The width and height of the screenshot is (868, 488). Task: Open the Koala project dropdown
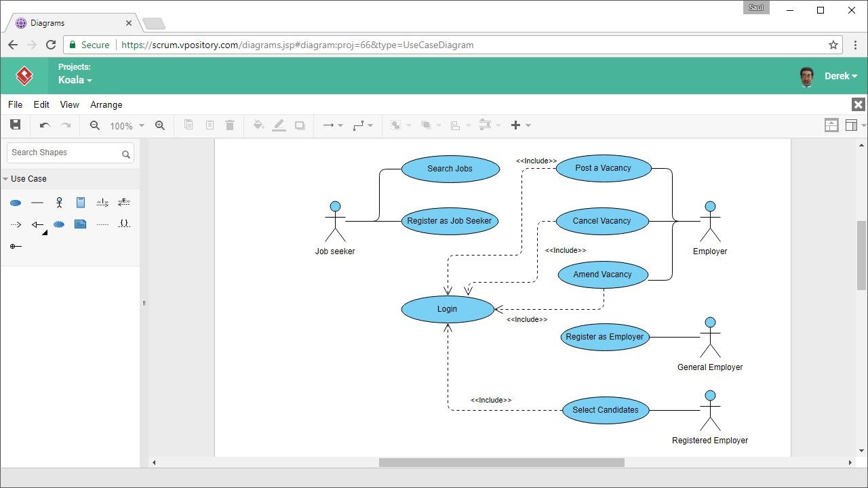[x=75, y=80]
